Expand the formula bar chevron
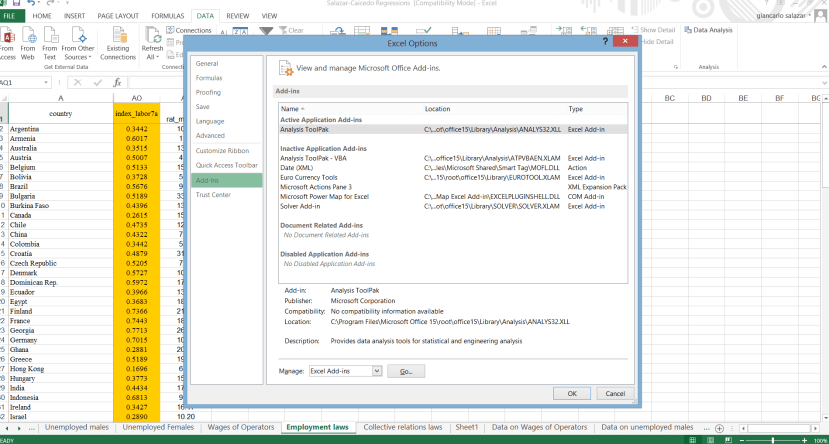Image resolution: width=829 pixels, height=444 pixels. point(824,83)
